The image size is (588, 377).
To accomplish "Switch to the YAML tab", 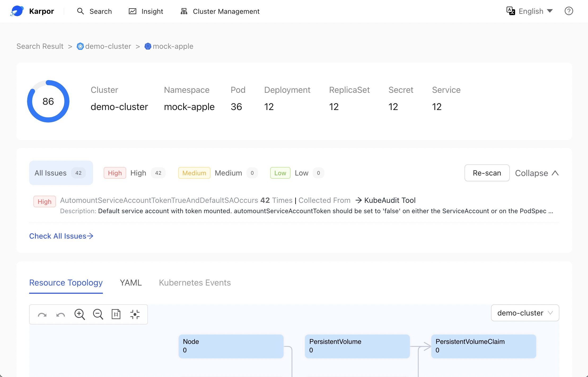I will pyautogui.click(x=131, y=283).
